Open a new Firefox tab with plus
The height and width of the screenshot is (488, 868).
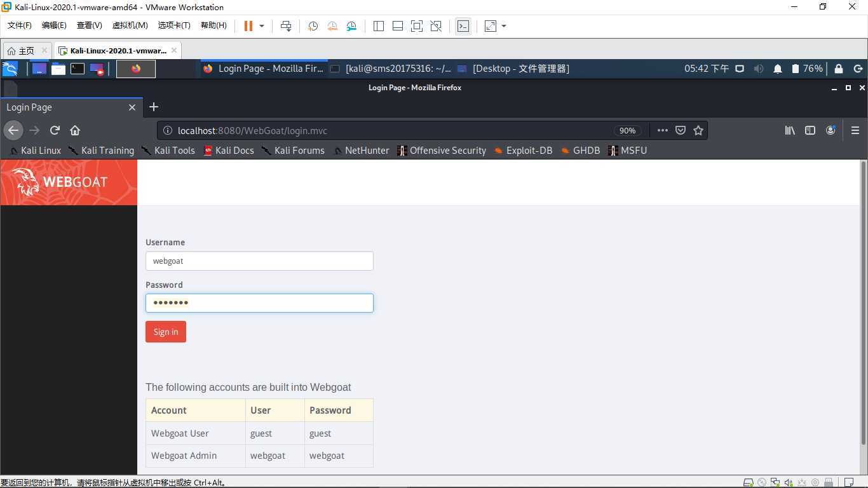pyautogui.click(x=154, y=107)
